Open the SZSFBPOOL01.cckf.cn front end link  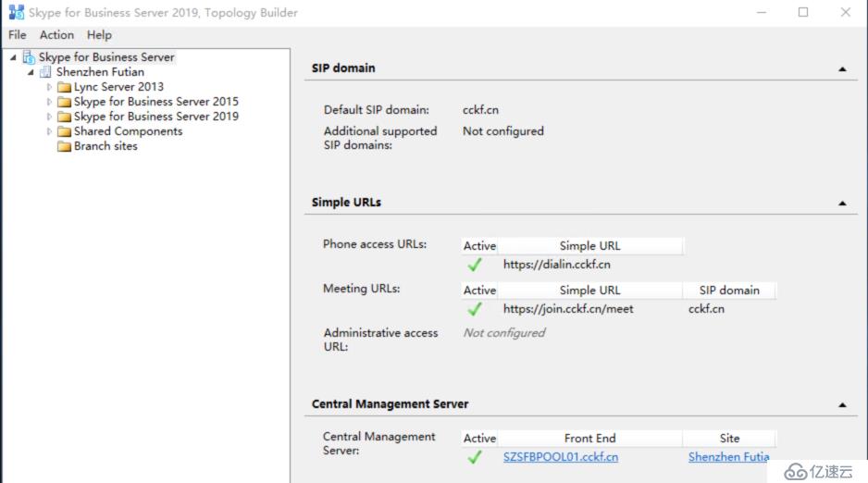point(560,457)
